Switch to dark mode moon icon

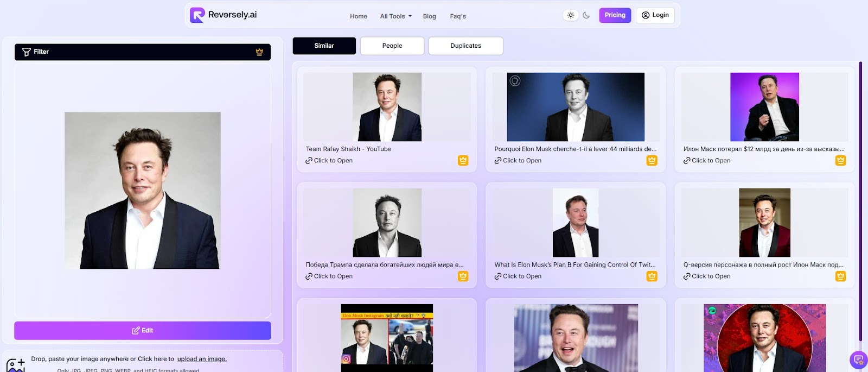[586, 15]
